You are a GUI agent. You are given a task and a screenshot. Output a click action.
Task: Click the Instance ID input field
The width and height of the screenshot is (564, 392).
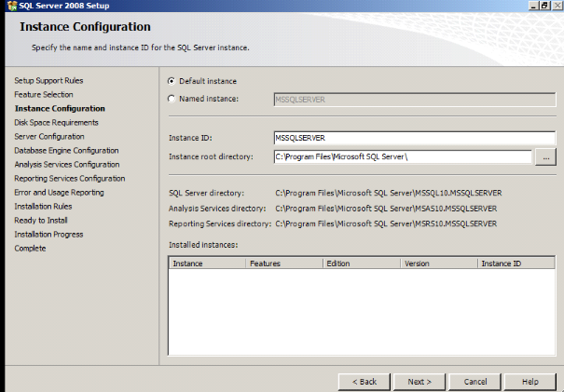[x=414, y=139]
